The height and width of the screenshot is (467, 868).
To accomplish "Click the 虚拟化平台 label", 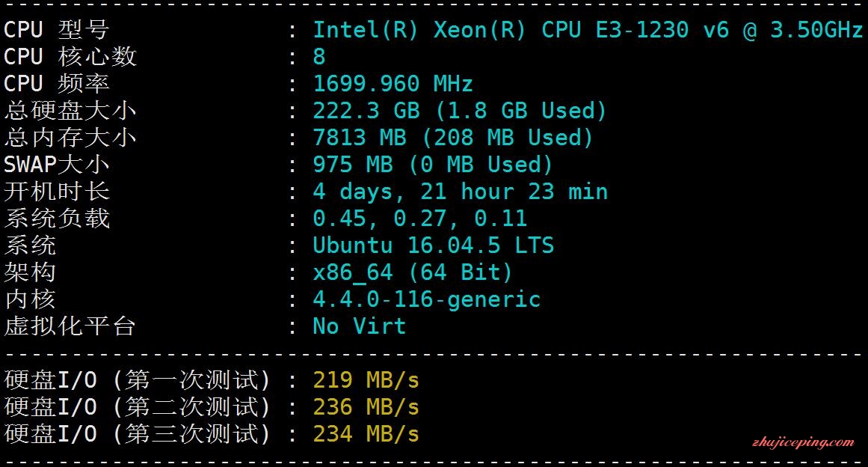I will click(x=70, y=326).
